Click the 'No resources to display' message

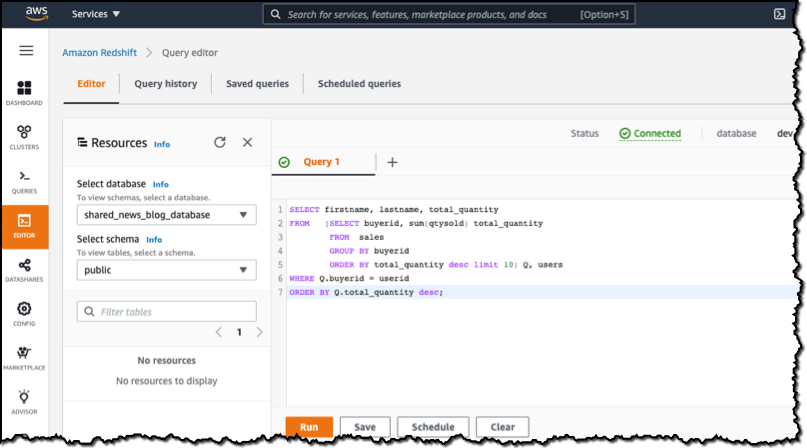tap(167, 381)
